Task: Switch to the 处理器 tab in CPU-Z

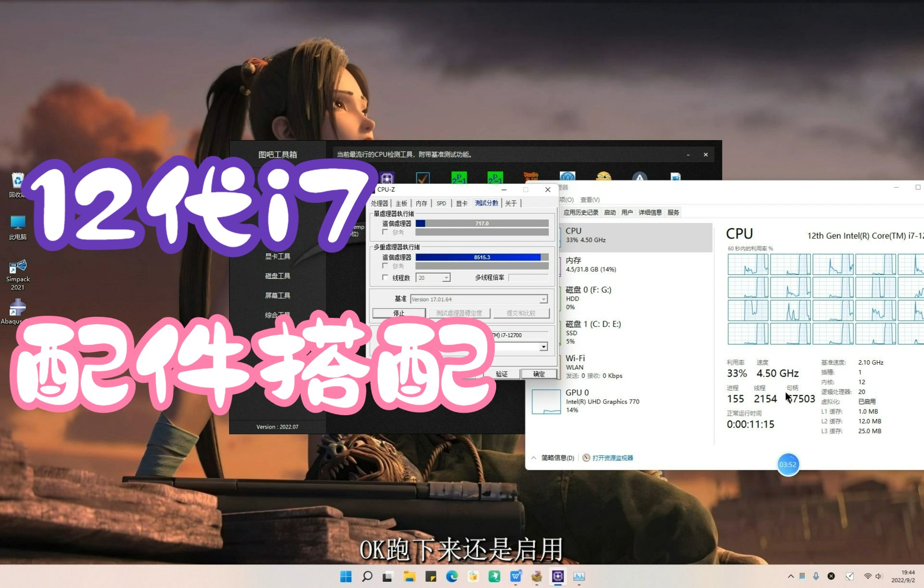Action: tap(379, 203)
